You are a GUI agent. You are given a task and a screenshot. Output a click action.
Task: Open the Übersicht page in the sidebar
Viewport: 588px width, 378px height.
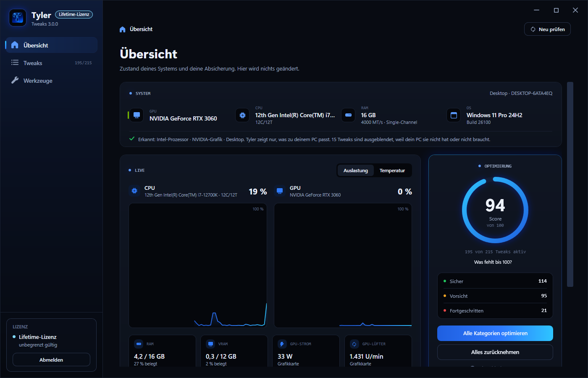point(51,45)
